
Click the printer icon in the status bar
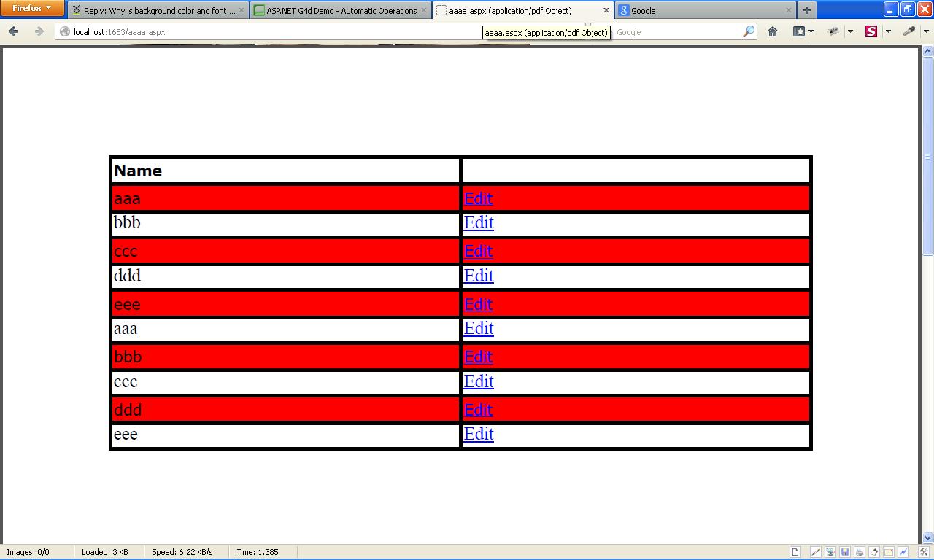coord(858,552)
